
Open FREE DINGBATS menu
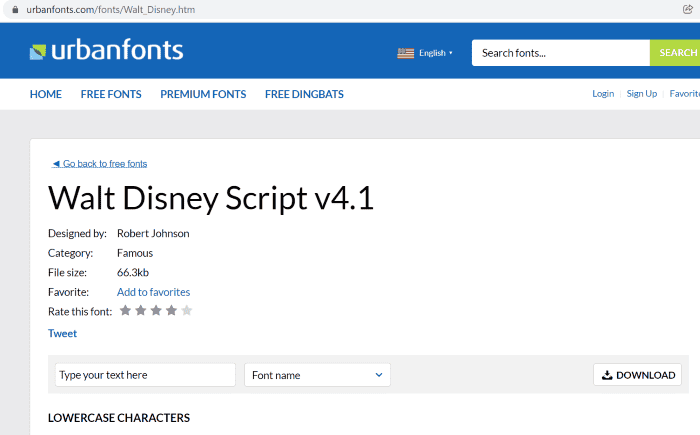point(304,94)
